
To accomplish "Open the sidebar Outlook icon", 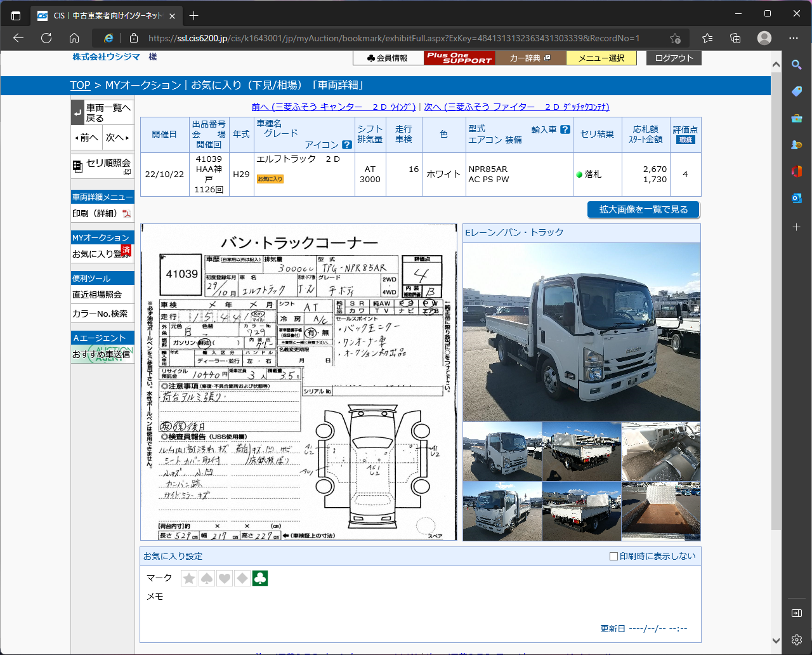I will coord(797,198).
